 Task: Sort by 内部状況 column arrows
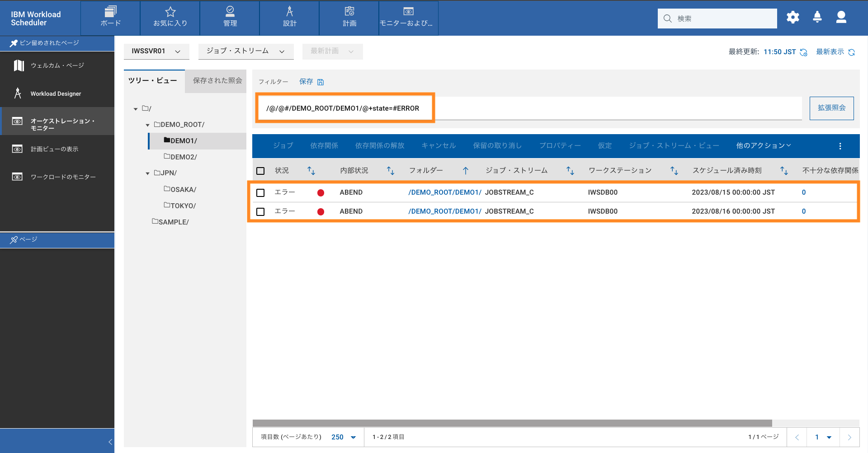(x=391, y=171)
